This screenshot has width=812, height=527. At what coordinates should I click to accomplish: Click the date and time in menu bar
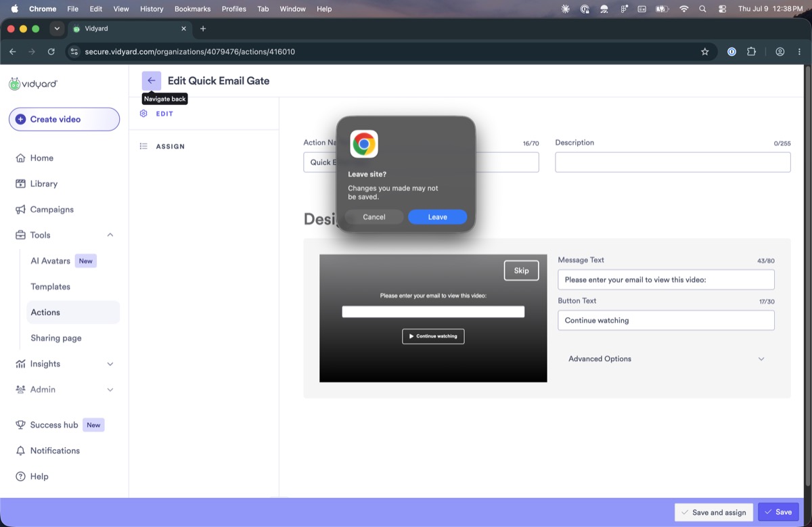pos(770,9)
